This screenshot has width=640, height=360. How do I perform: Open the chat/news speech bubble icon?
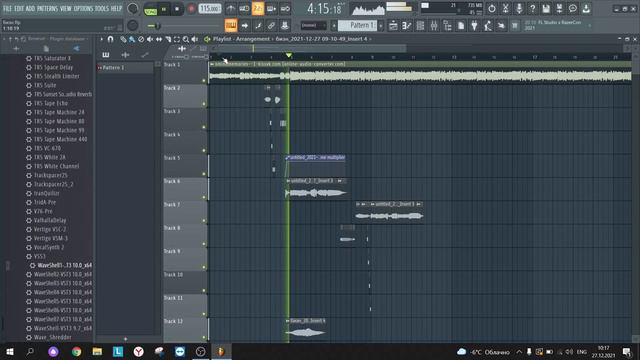tap(573, 9)
